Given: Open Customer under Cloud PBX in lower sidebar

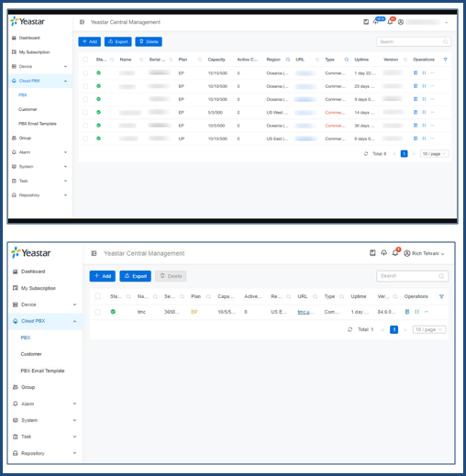Looking at the screenshot, I should [x=31, y=354].
